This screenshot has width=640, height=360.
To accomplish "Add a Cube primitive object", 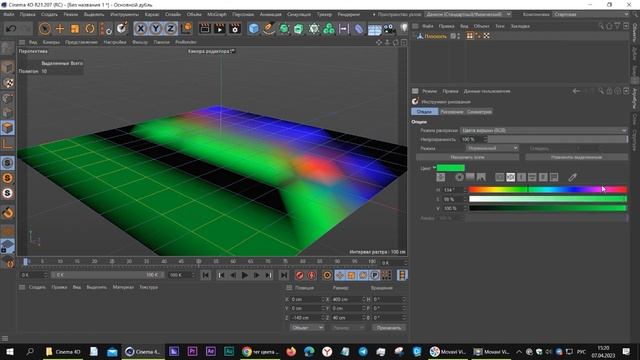I will tap(253, 29).
